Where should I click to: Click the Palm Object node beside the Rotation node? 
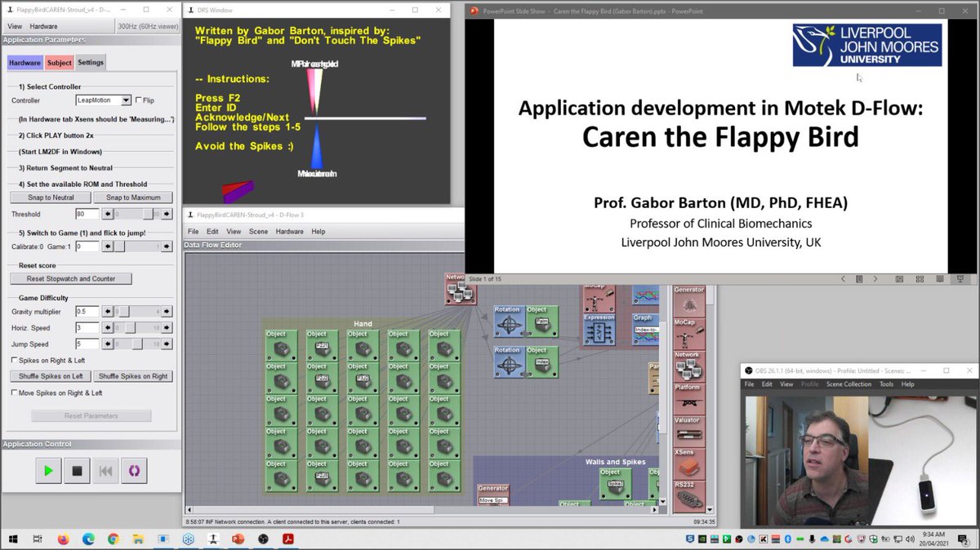541,322
